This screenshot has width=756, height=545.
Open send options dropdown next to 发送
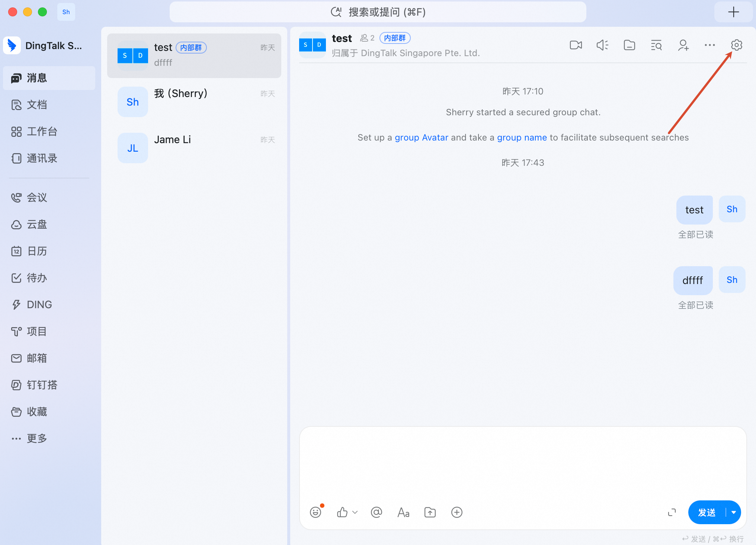tap(734, 512)
